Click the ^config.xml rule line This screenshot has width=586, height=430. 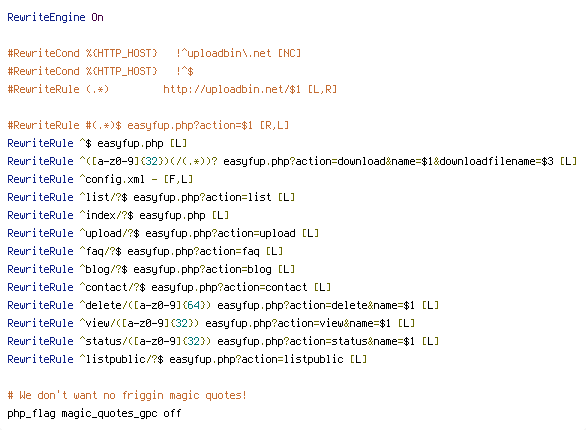tap(100, 179)
